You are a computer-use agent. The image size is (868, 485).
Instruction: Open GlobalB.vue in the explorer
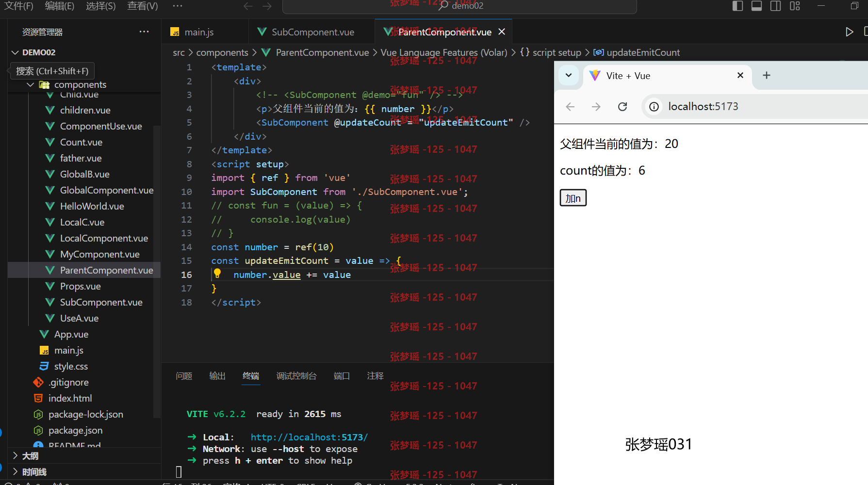tap(84, 174)
